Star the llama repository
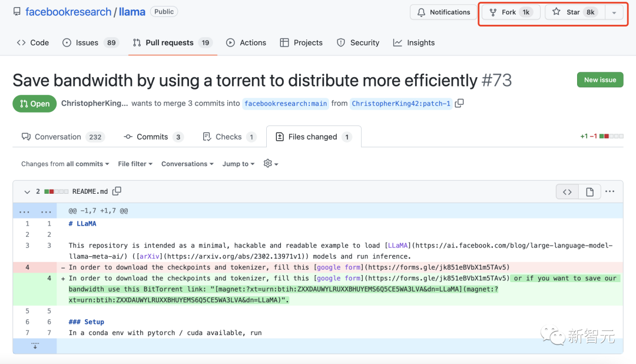636x364 pixels. (x=575, y=12)
